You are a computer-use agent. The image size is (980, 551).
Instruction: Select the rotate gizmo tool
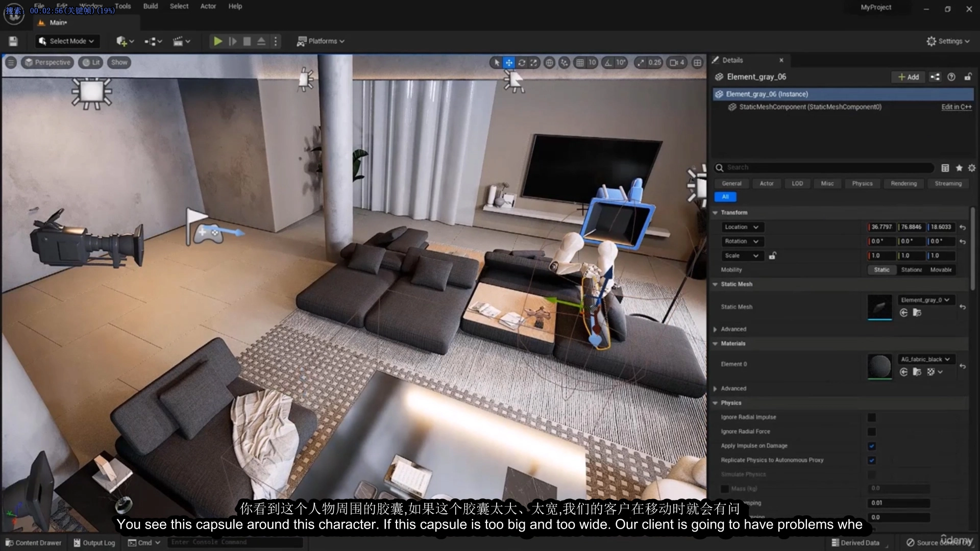522,63
